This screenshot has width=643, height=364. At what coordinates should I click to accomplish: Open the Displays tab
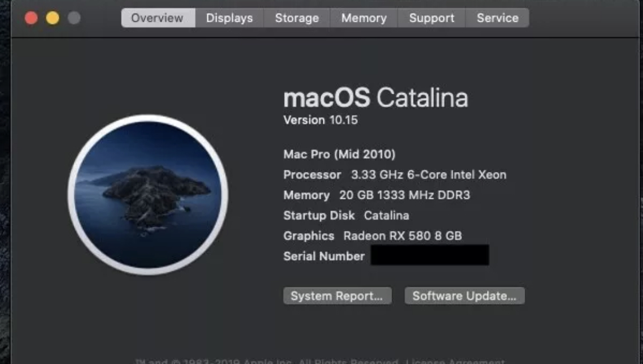click(229, 18)
